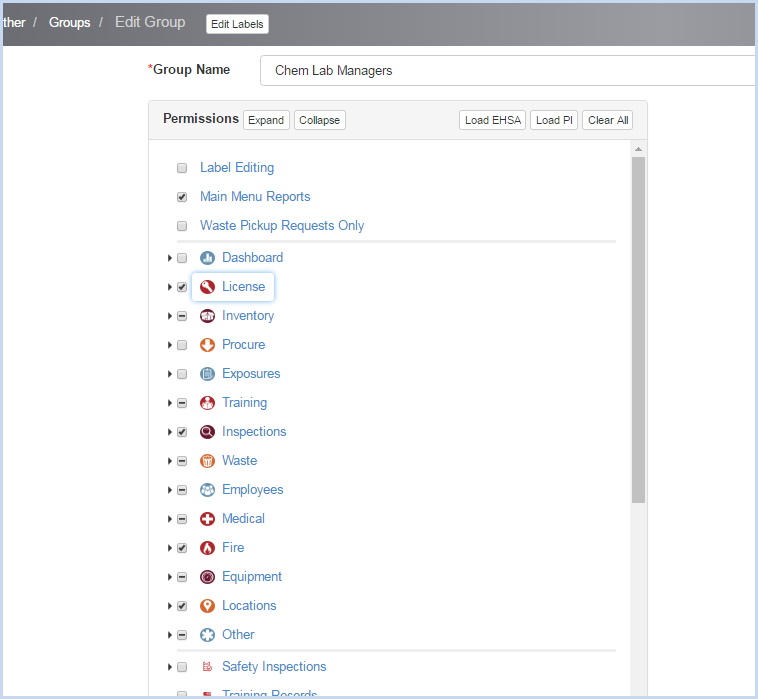Expand the Inventory tree node arrow
The width and height of the screenshot is (758, 699).
point(170,316)
